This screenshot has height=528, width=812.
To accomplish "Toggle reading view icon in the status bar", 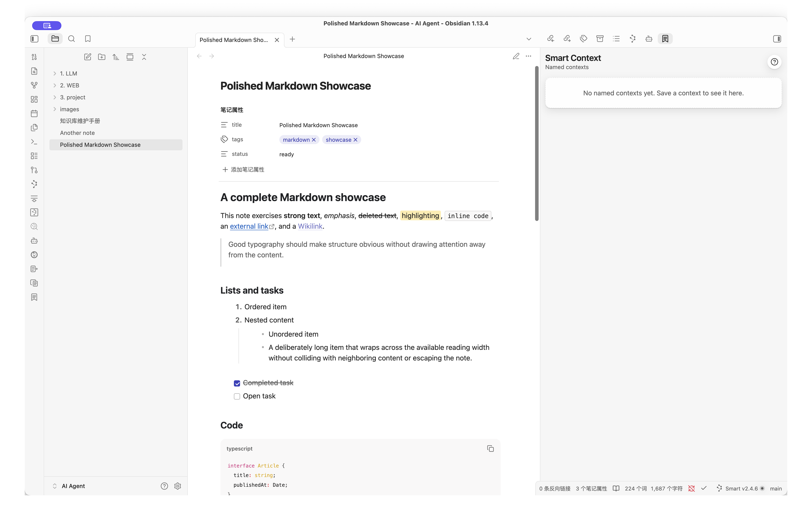I will coord(616,489).
